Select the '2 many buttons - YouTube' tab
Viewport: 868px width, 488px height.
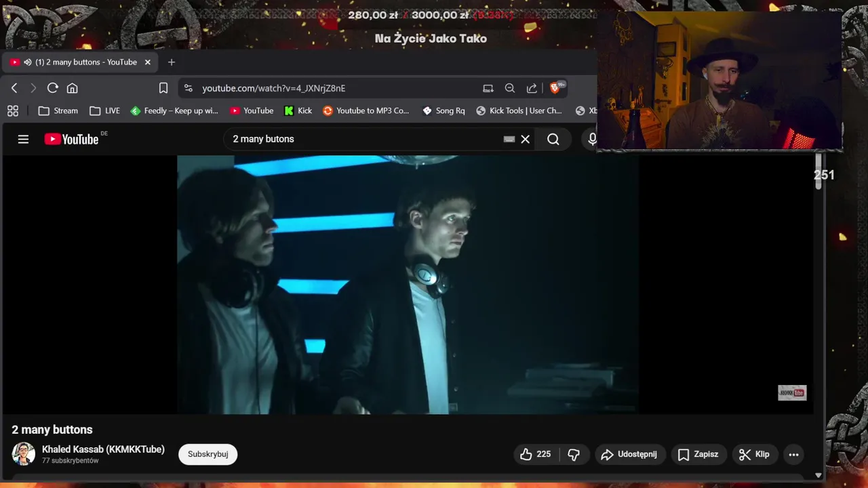81,62
